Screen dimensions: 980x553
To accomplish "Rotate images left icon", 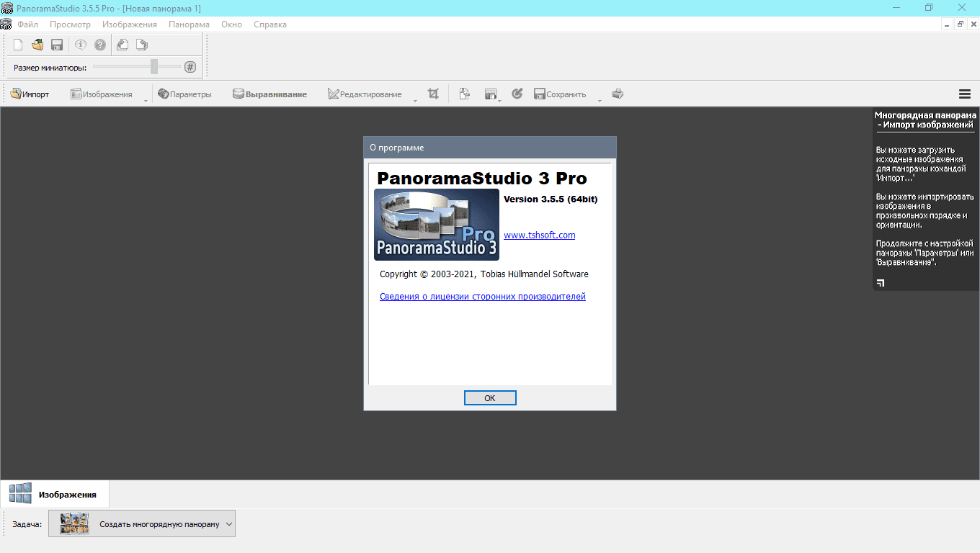I will [x=122, y=45].
